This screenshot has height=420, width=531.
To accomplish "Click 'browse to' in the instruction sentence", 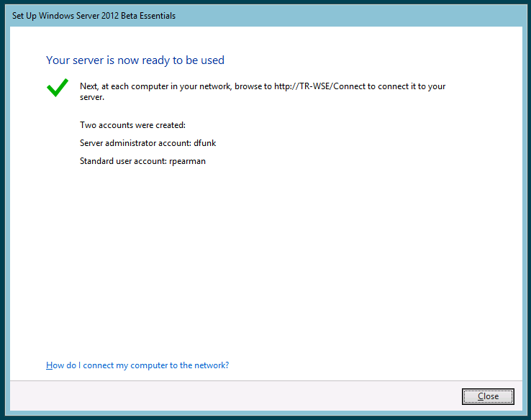I will click(253, 86).
